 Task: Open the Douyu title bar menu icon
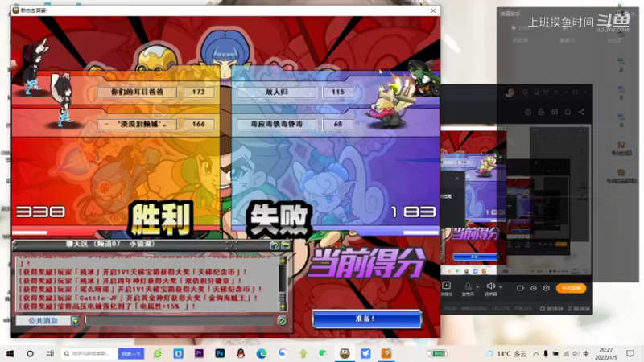[x=555, y=93]
